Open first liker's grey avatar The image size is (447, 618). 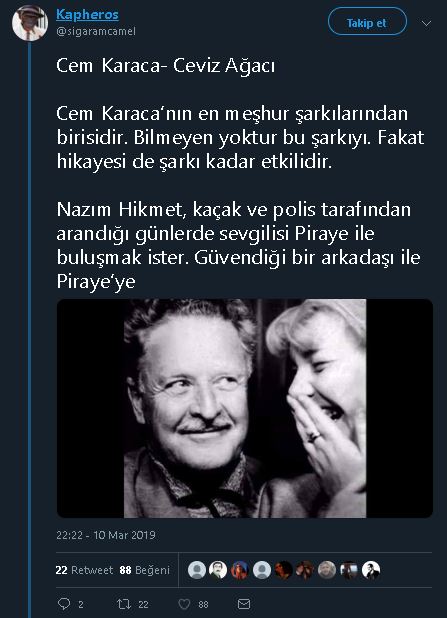click(197, 570)
